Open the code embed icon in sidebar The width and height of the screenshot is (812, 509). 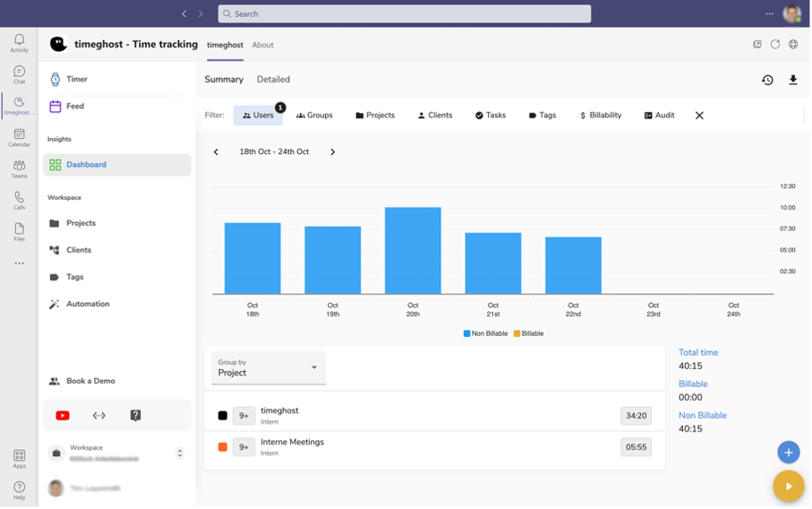coord(99,416)
